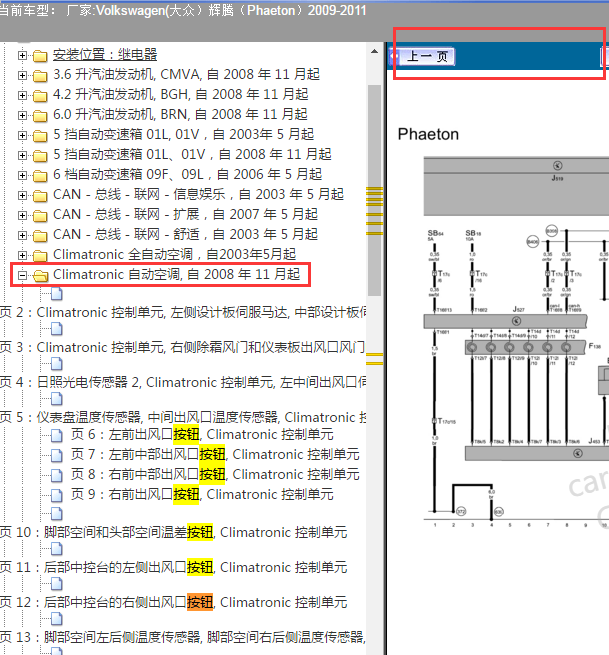This screenshot has width=609, height=655.
Task: Click page icon above 页 10 脚部空间
Action: click(x=57, y=514)
